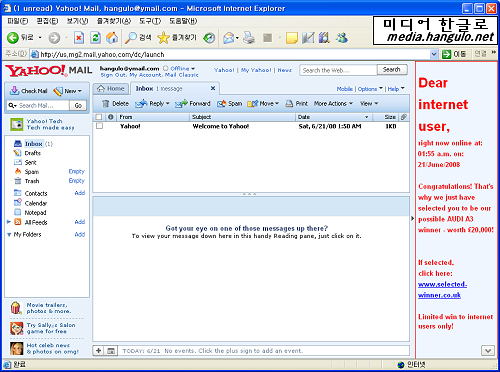Open the IE Search magnifier button

pos(138,38)
